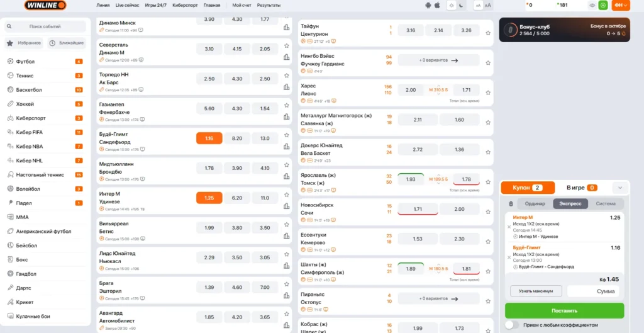
Task: Open statistics chart for Торпедо НН – Ак Барс
Action: (x=286, y=87)
